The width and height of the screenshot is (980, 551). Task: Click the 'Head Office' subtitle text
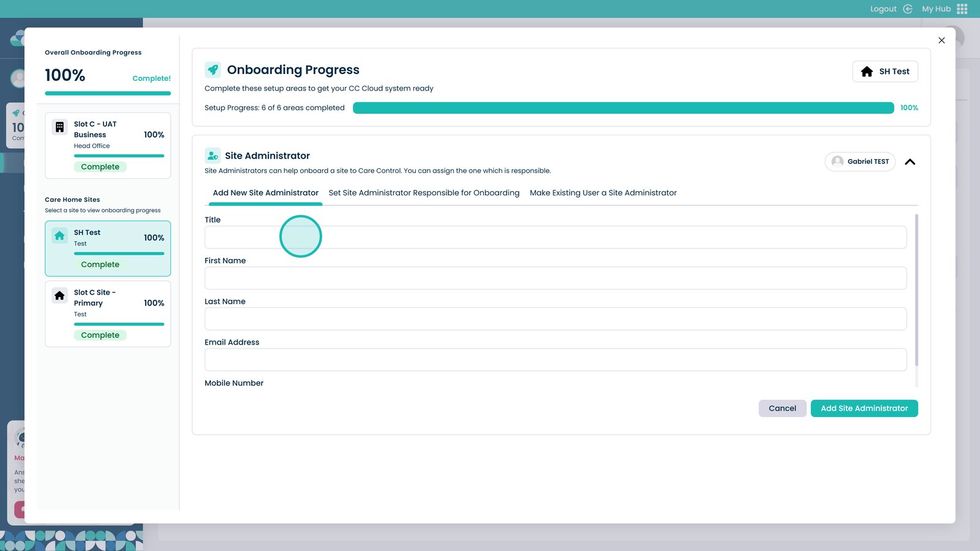[x=92, y=146]
